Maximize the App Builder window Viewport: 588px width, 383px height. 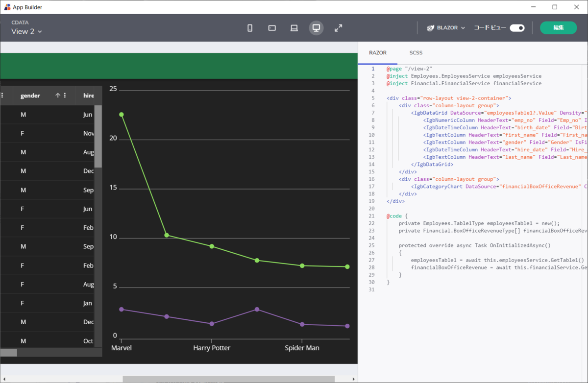(555, 7)
